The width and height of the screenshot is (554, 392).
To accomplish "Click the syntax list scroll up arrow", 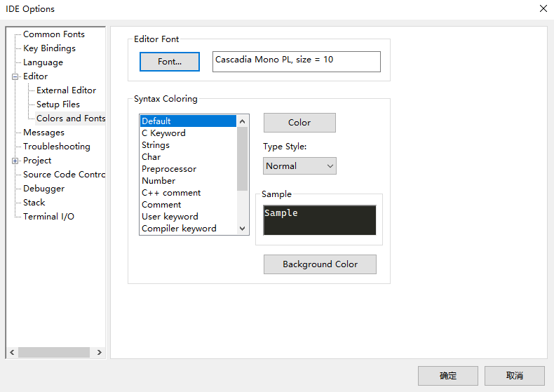I will [x=243, y=121].
